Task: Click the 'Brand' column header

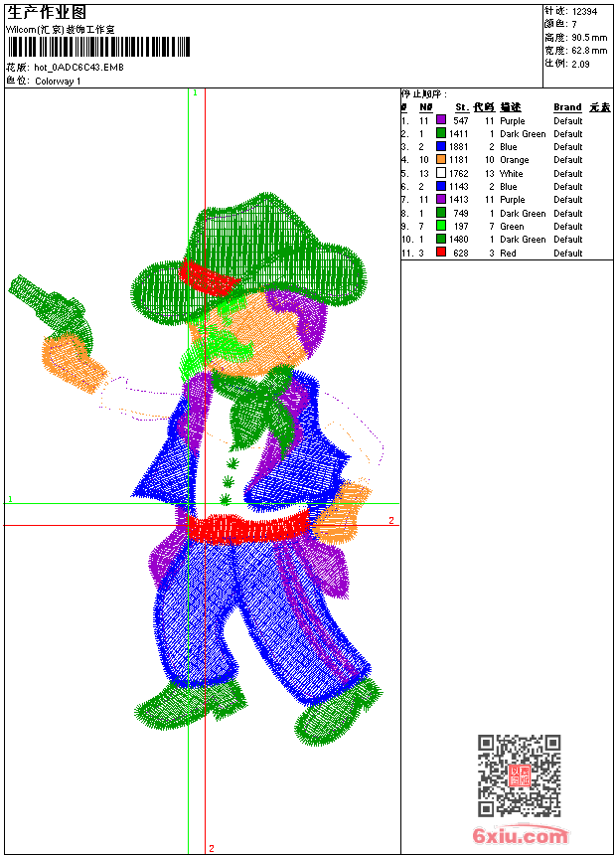Action: pyautogui.click(x=567, y=107)
